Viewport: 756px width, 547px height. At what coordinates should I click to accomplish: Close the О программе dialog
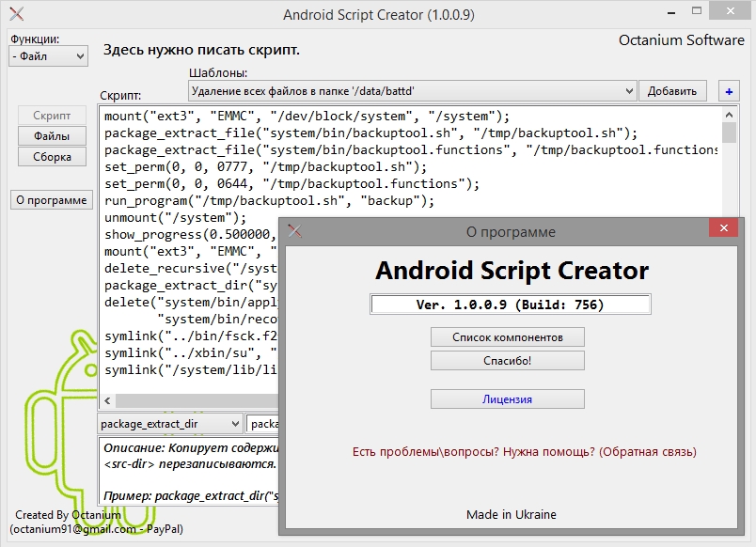[x=723, y=228]
